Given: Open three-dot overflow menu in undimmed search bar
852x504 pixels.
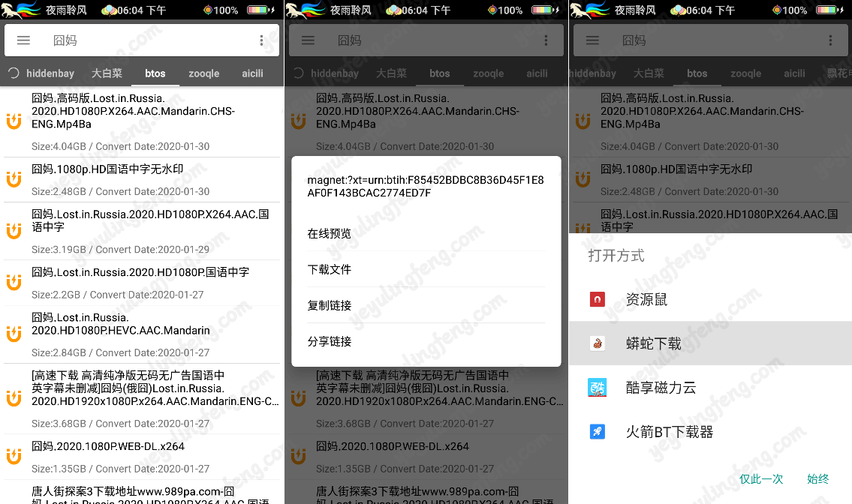Looking at the screenshot, I should click(261, 40).
